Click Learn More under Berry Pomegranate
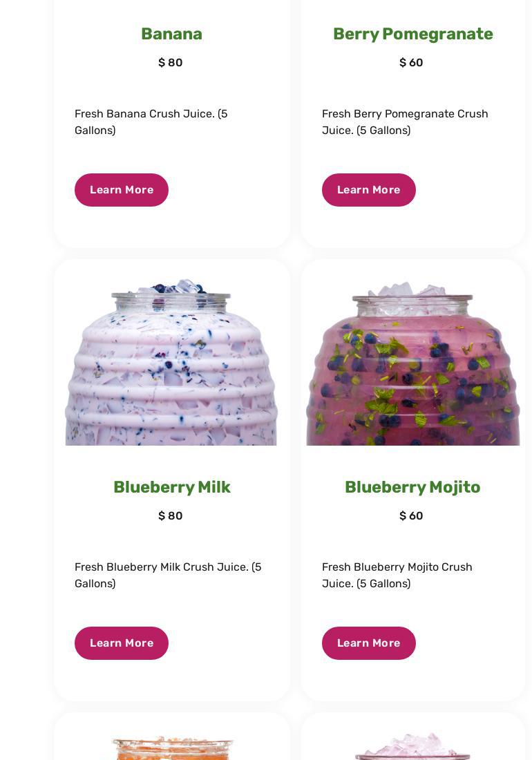Viewport: 532px width, 760px height. click(x=369, y=190)
